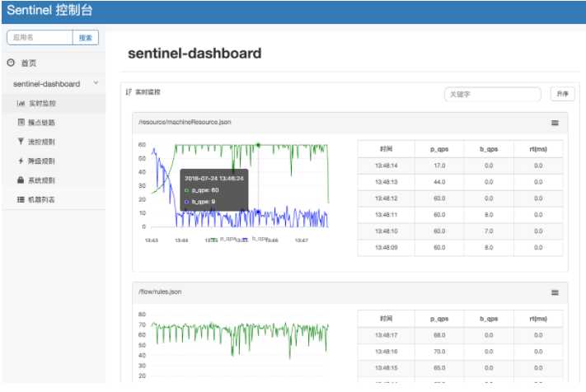Click the rt(ms) column header in the flow rules table
Image resolution: width=586 pixels, height=392 pixels.
point(538,319)
